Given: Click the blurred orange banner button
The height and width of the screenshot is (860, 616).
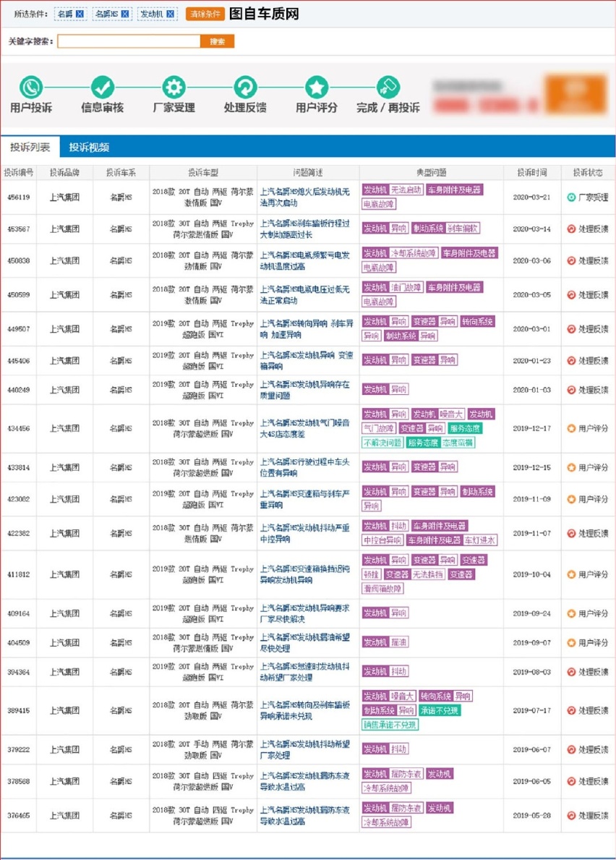Looking at the screenshot, I should (576, 94).
